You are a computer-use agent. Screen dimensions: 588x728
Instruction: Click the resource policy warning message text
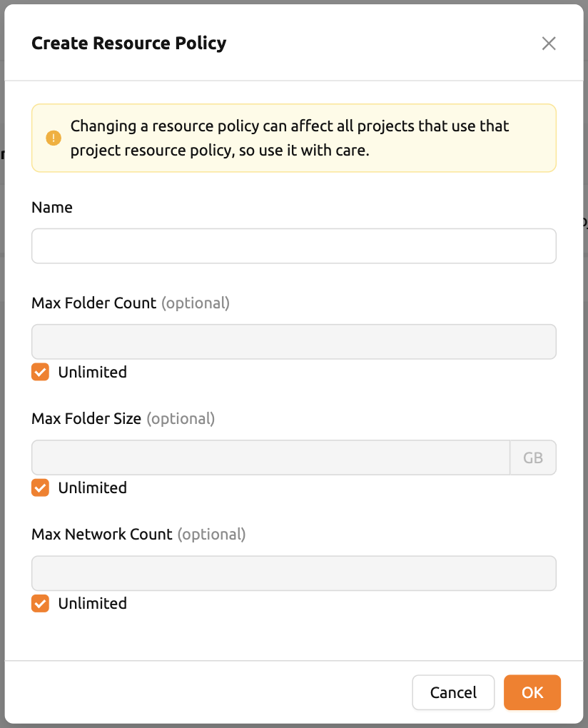click(290, 138)
